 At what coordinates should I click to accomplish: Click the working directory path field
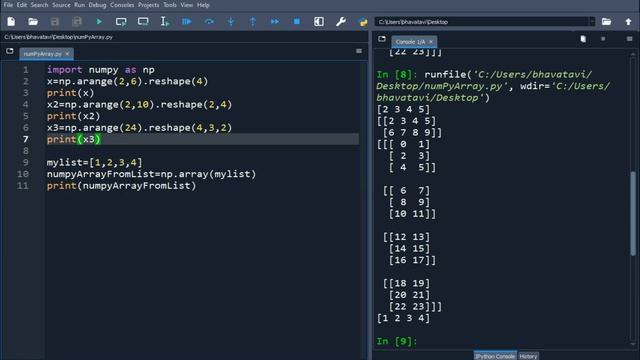click(x=482, y=22)
